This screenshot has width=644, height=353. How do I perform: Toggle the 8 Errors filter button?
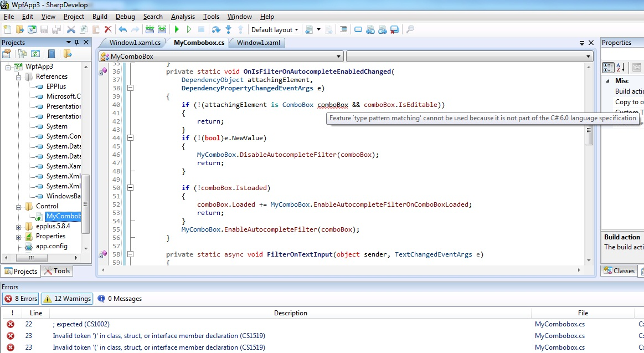point(20,299)
